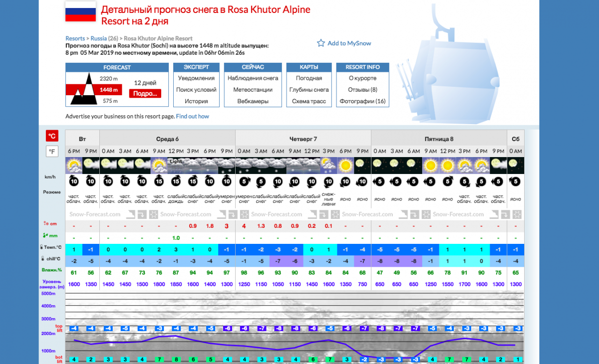Open Уведомления under ЭКСПЕРТ

pyautogui.click(x=196, y=78)
